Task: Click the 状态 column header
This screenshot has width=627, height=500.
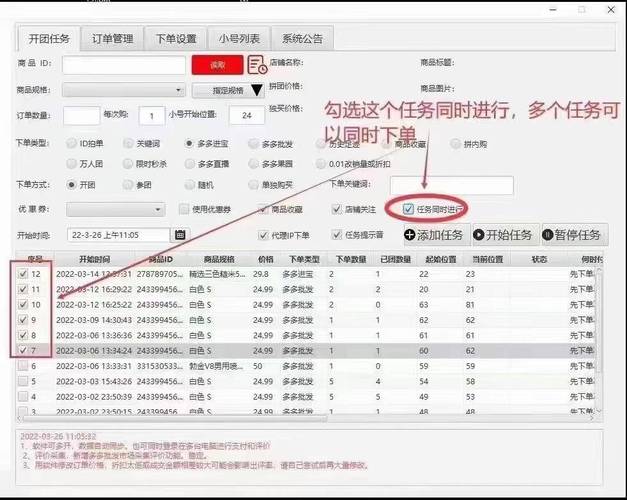Action: tap(539, 259)
